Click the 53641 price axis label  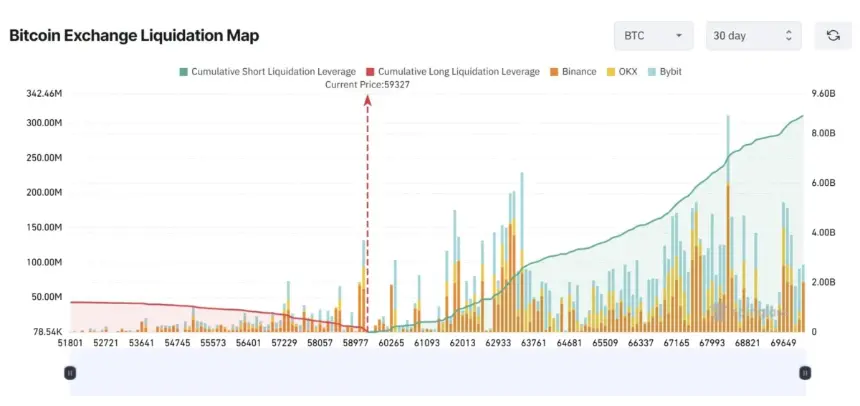142,343
